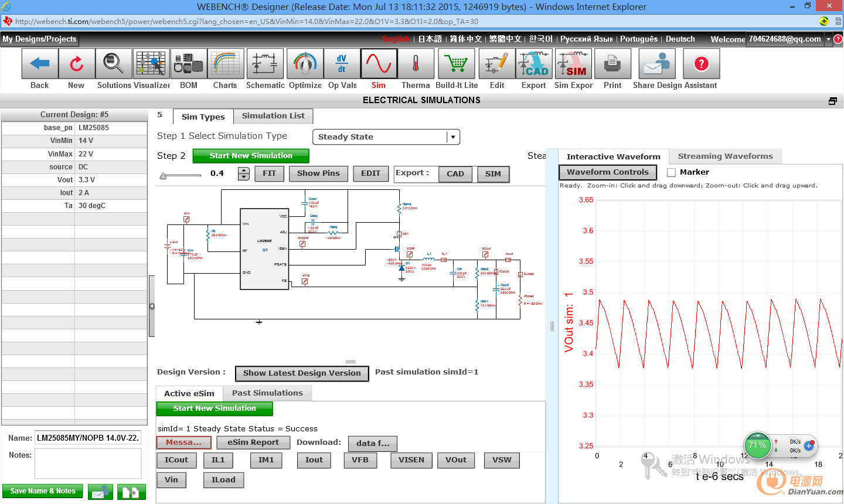Click the Waveform Controls button
Image resolution: width=844 pixels, height=504 pixels.
tap(608, 172)
